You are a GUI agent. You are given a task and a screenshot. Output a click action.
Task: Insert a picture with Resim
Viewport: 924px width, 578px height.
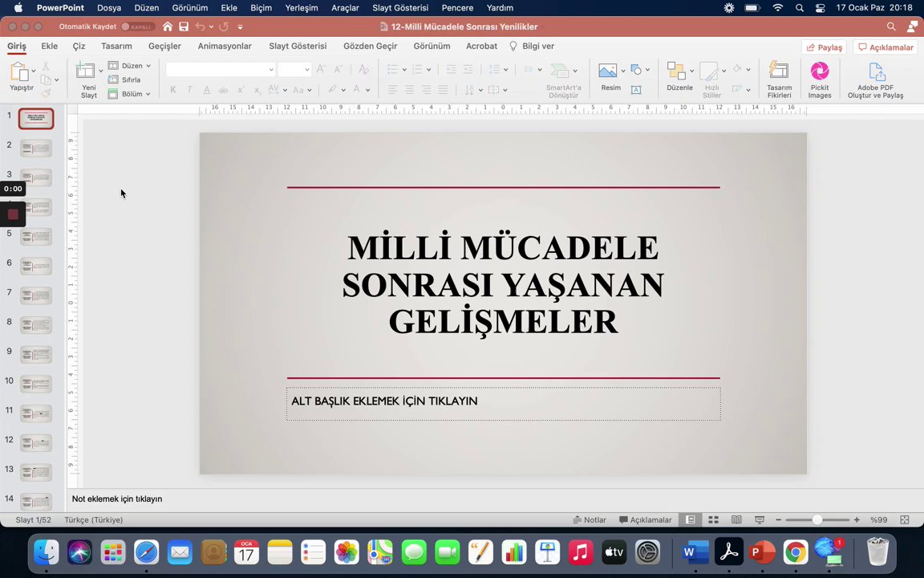[x=607, y=71]
